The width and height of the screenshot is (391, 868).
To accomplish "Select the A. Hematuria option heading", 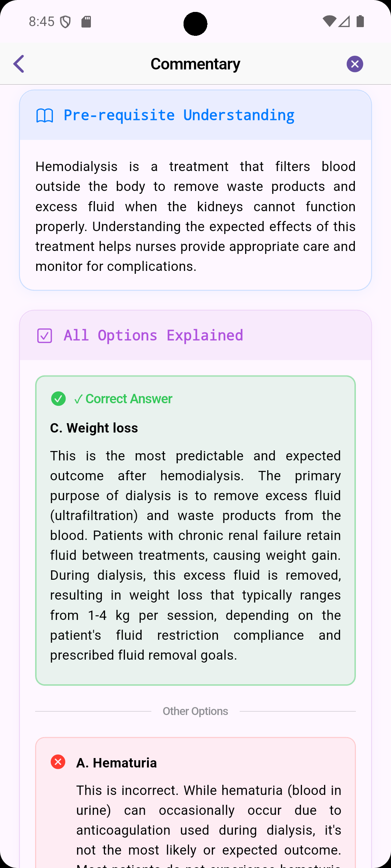I will [117, 763].
